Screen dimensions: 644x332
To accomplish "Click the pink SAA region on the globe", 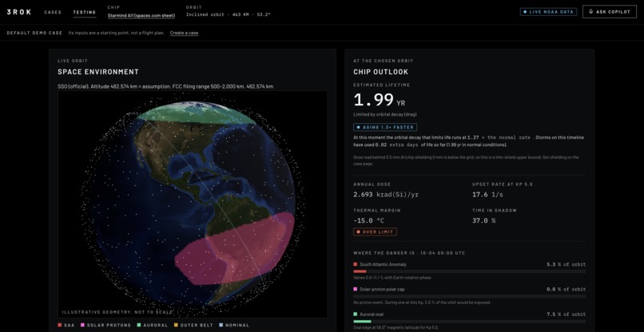I will coord(237,251).
